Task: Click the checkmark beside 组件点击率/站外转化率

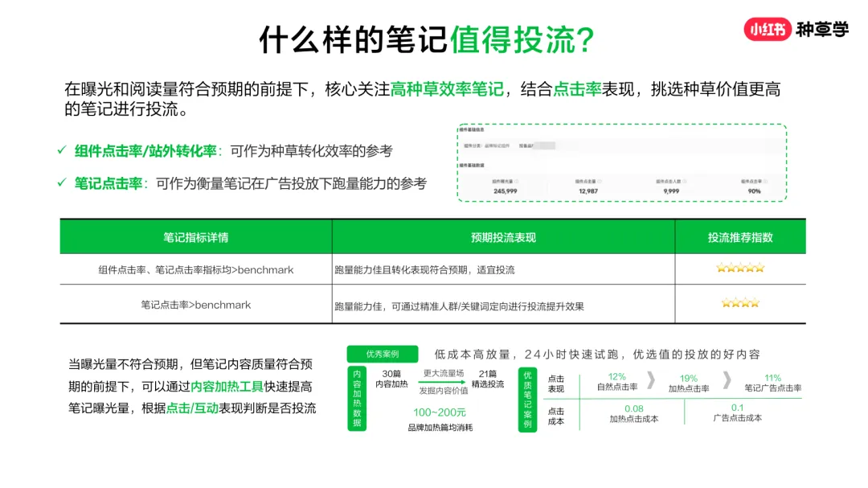Action: [x=62, y=150]
